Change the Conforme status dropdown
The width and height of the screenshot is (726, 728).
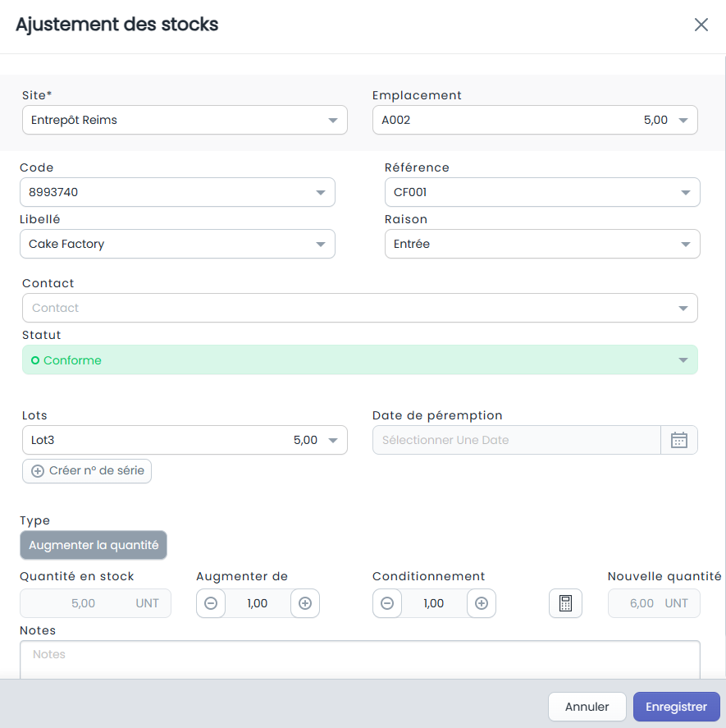tap(360, 359)
